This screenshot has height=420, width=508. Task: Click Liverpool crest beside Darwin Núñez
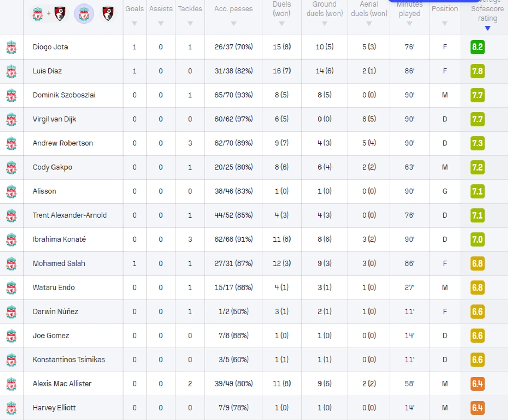11,311
